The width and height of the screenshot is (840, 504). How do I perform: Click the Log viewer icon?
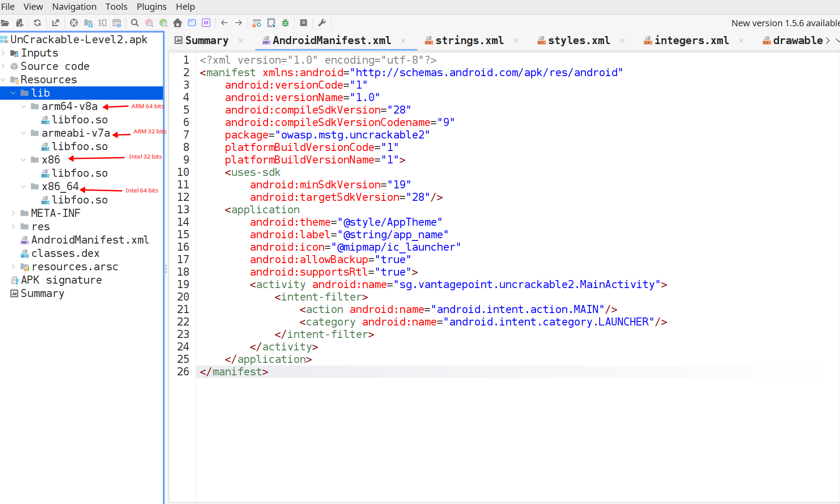point(304,23)
